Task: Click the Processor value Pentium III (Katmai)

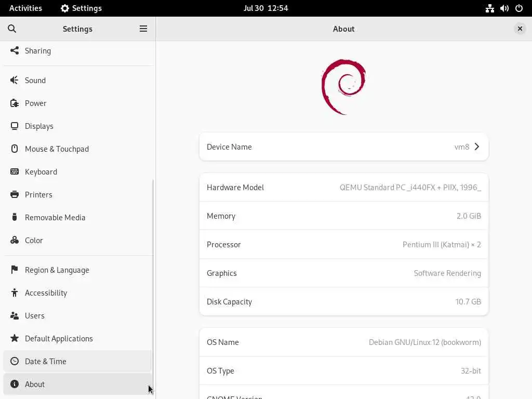Action: click(442, 244)
